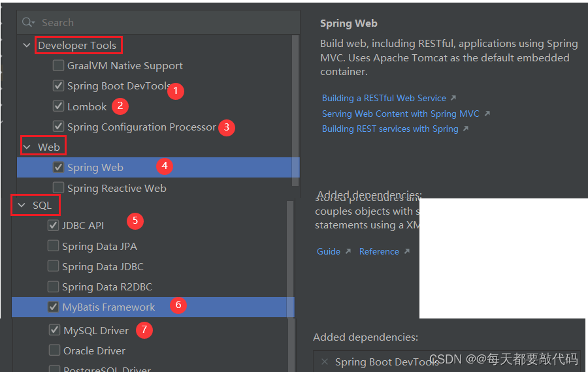Remove Spring Boot DevTools from added dependencies
Screen dimensions: 588x372
pos(325,362)
